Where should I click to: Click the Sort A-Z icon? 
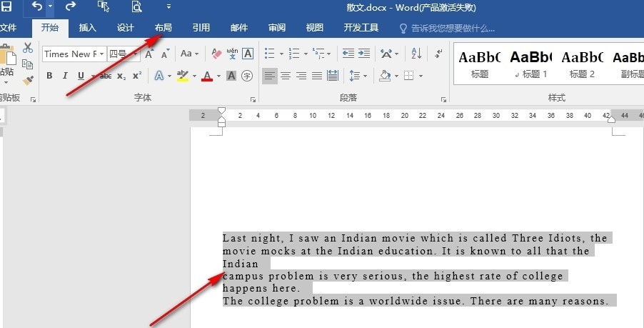coord(417,54)
